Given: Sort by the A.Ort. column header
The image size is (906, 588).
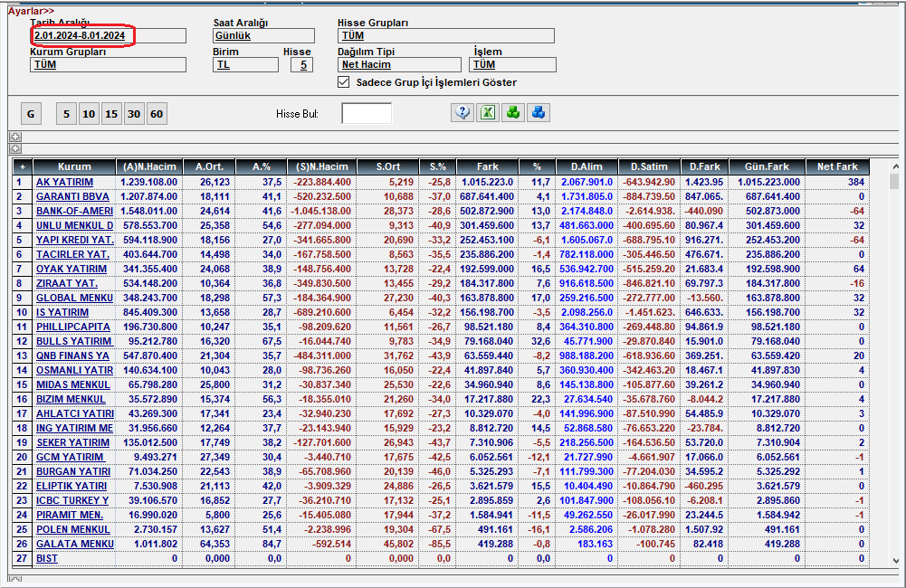Looking at the screenshot, I should coord(209,166).
